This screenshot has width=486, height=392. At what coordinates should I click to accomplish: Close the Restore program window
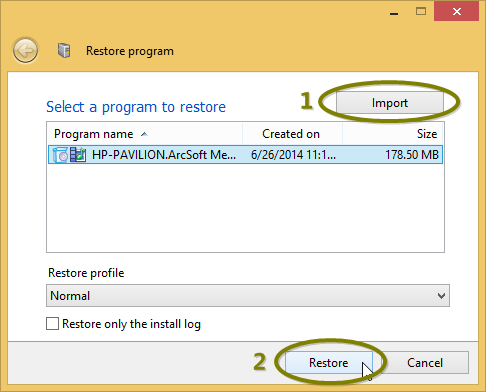456,12
